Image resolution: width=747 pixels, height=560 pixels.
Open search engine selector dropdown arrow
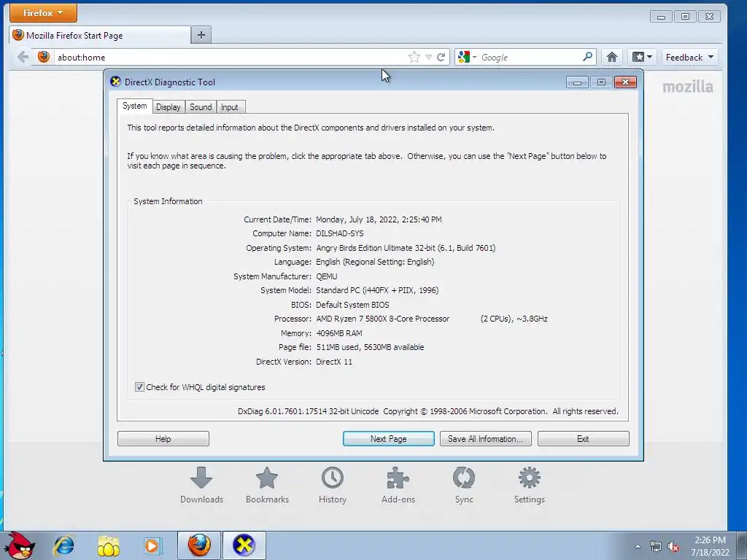pyautogui.click(x=474, y=57)
